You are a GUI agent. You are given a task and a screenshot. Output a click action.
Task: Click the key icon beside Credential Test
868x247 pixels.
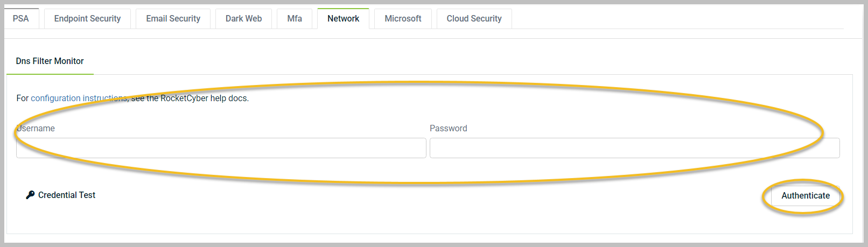click(x=30, y=195)
